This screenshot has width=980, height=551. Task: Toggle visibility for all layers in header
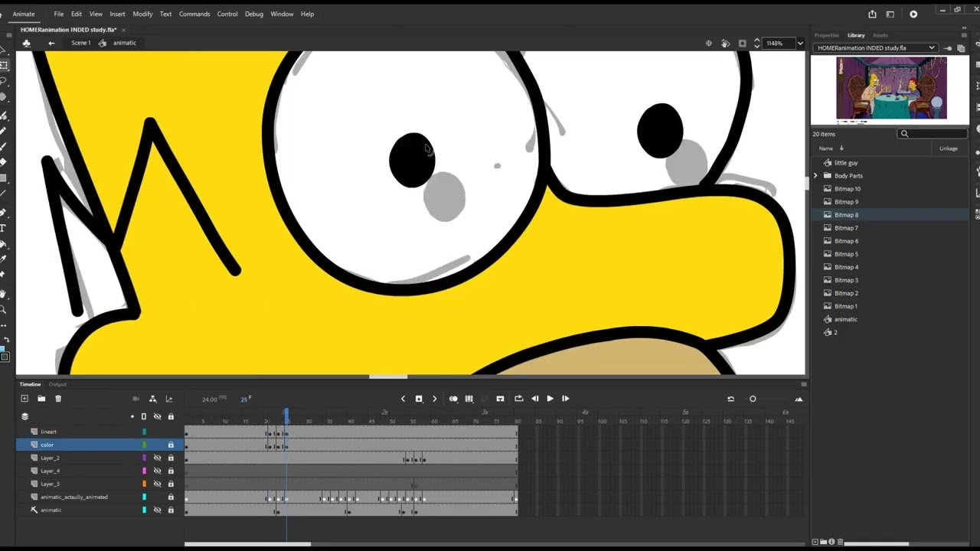click(x=157, y=416)
